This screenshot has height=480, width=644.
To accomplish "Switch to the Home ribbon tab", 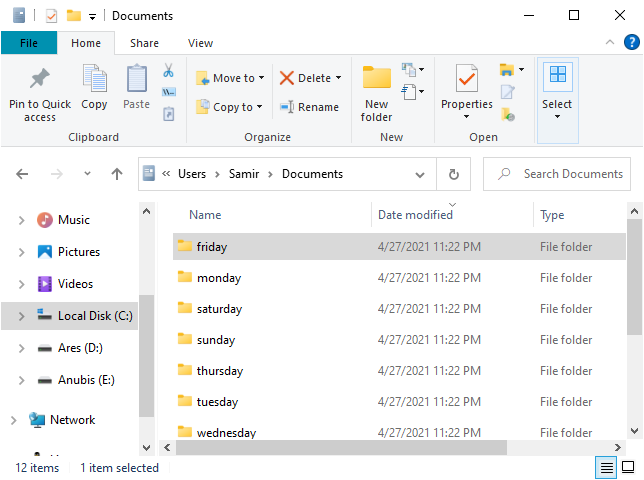I will 86,43.
